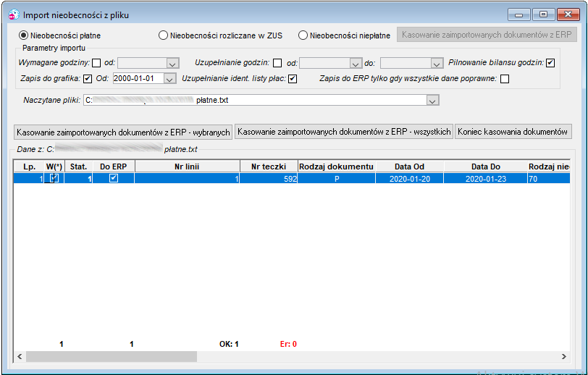The width and height of the screenshot is (588, 375).
Task: Click Koniec kasowania dokumentów button
Action: click(x=513, y=132)
